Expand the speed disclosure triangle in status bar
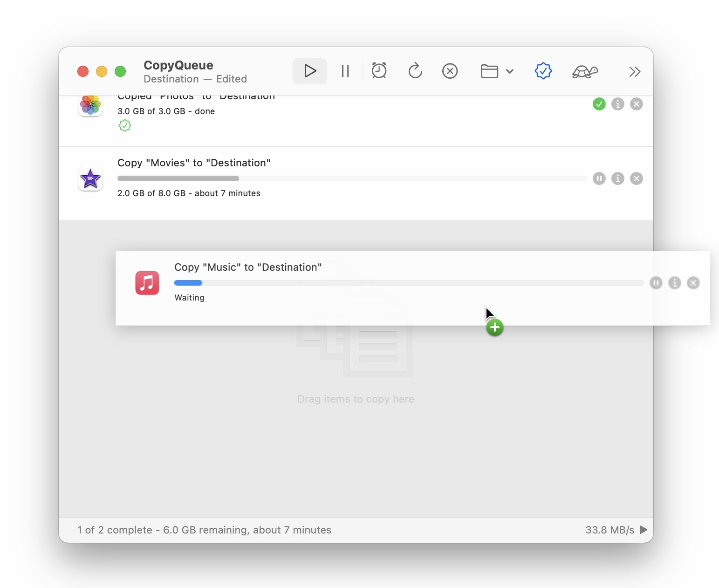 (x=644, y=530)
